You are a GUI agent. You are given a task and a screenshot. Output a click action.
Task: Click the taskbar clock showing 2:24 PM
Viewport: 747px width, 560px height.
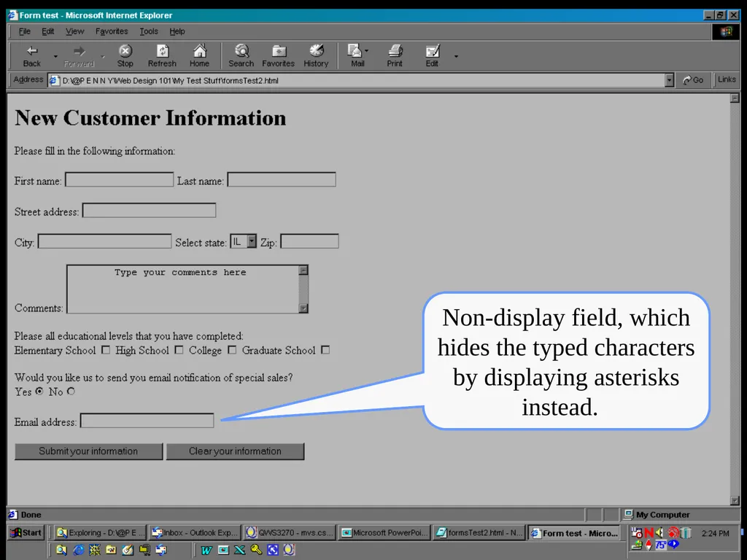tap(715, 533)
